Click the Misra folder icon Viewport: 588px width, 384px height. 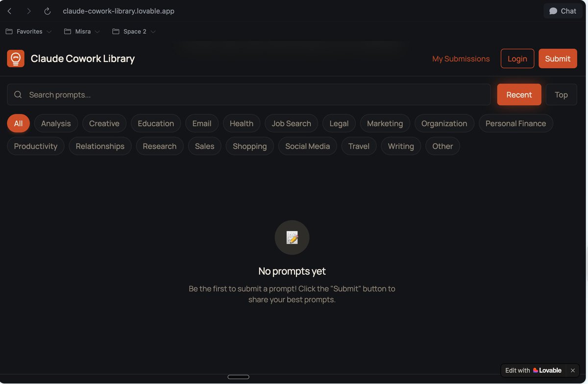(x=68, y=31)
